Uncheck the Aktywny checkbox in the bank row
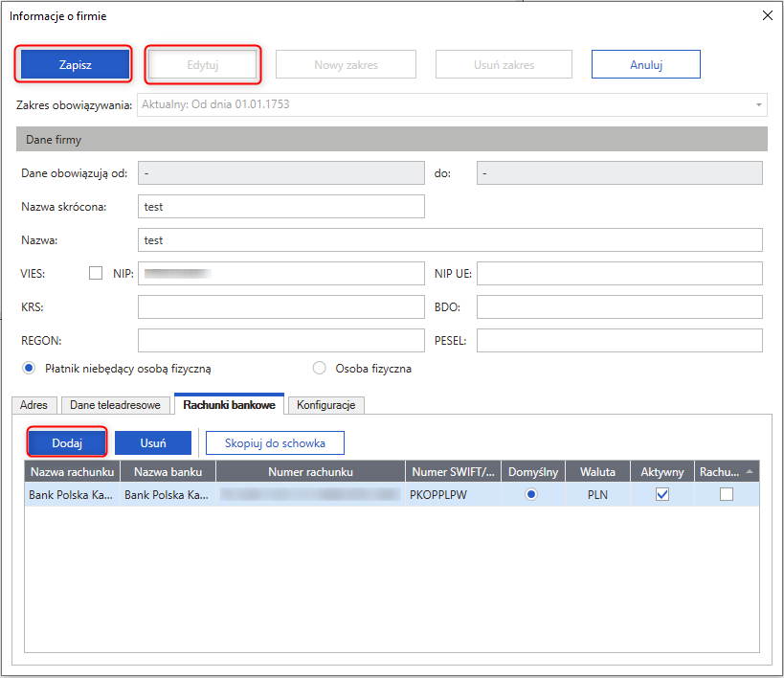 [662, 494]
